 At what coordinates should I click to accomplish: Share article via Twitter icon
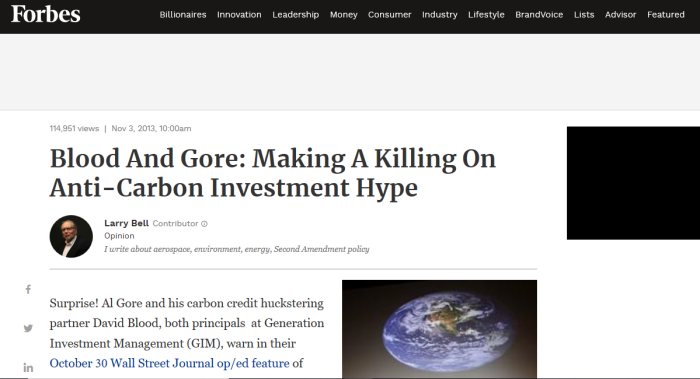click(x=28, y=329)
